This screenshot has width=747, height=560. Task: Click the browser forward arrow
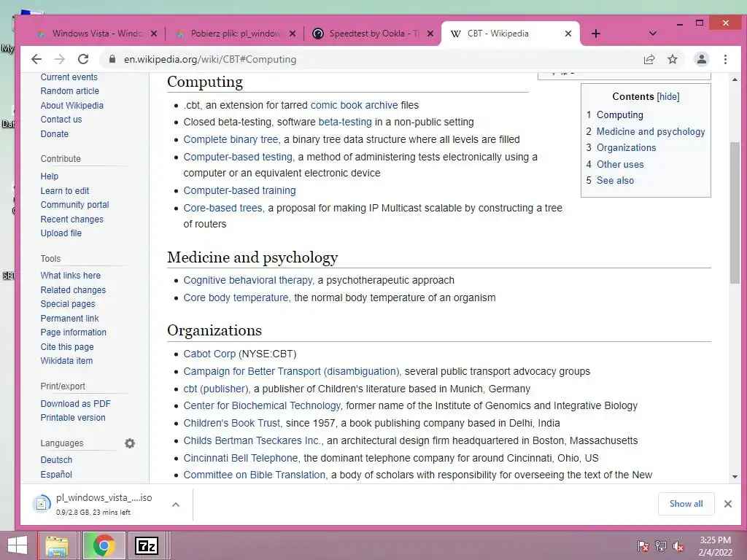[60, 59]
